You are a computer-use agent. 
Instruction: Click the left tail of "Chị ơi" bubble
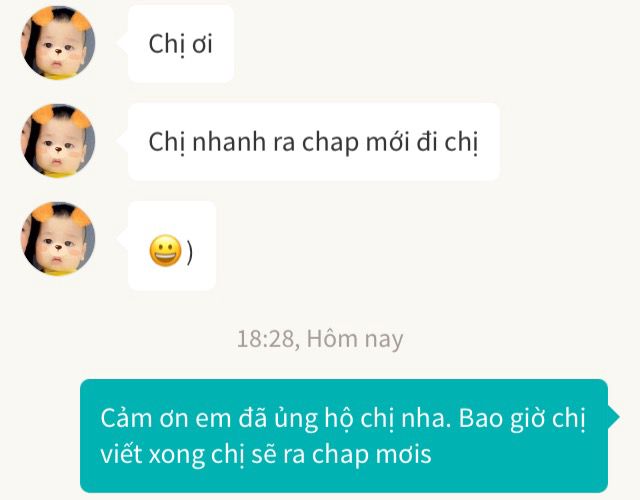pos(122,42)
